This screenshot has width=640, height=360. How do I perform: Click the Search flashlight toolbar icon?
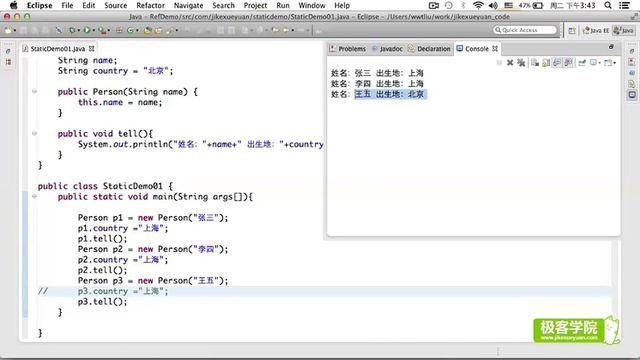pyautogui.click(x=170, y=30)
